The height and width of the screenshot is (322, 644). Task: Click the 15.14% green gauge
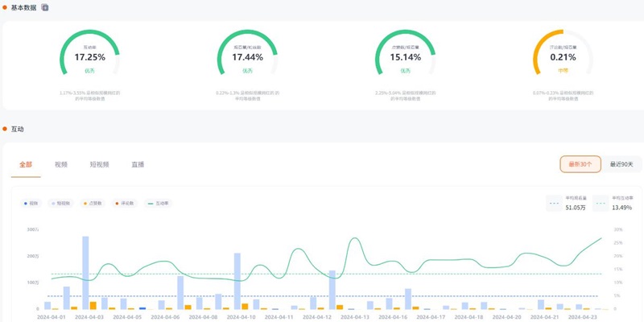[406, 58]
